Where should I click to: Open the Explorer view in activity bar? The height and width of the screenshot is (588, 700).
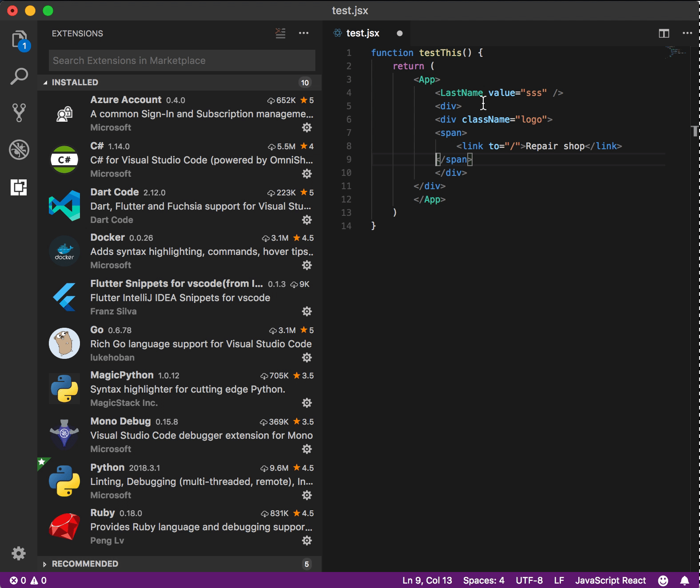point(20,40)
